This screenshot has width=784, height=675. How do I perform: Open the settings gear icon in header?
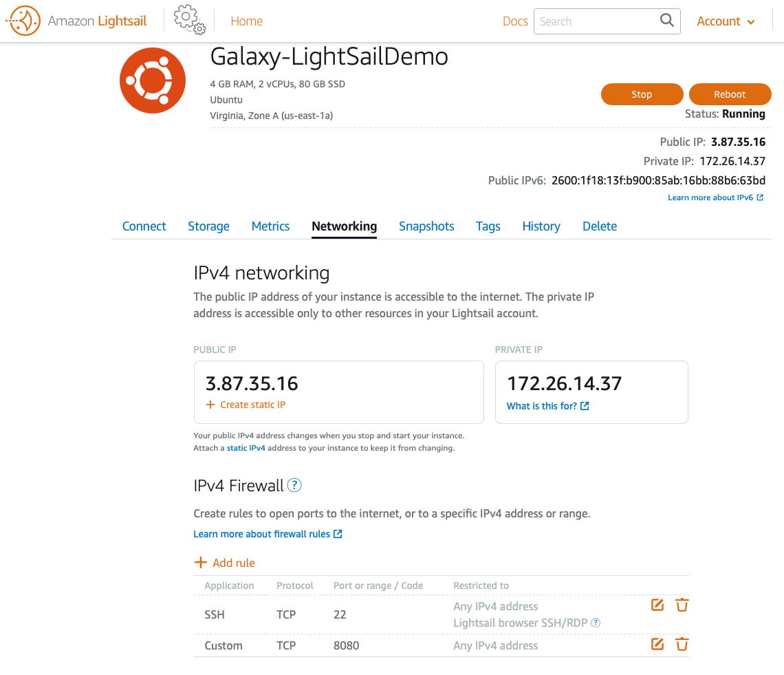click(x=190, y=20)
